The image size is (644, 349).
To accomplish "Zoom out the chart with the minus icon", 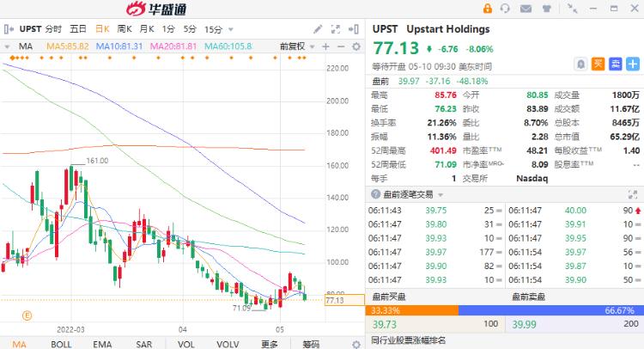I will tap(341, 46).
